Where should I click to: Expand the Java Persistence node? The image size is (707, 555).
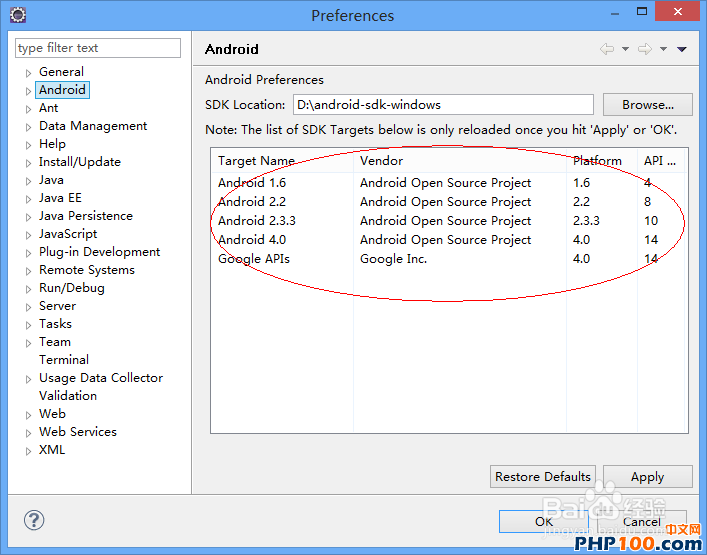coord(28,217)
